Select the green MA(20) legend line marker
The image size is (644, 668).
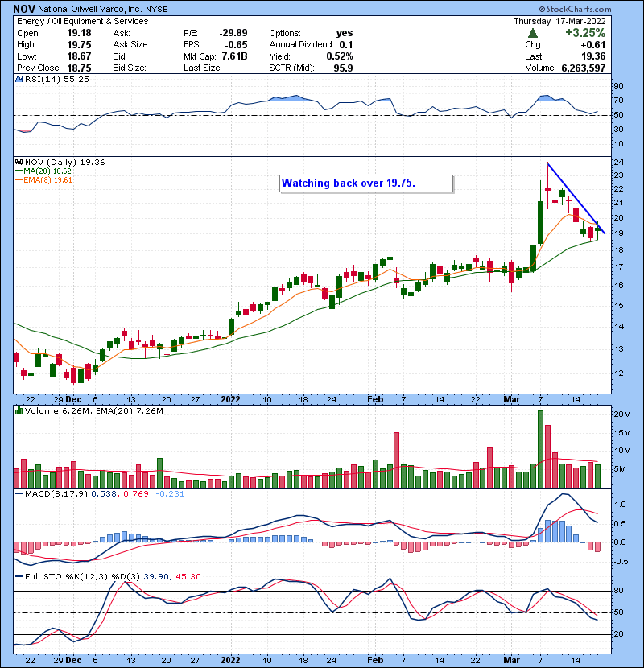tap(19, 171)
